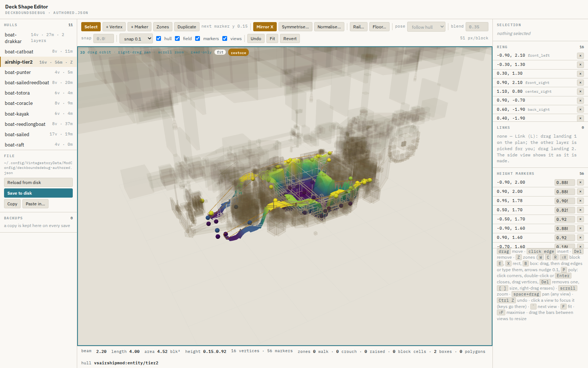The image size is (588, 368).
Task: Click the fit pill in 3D view
Action: 220,52
